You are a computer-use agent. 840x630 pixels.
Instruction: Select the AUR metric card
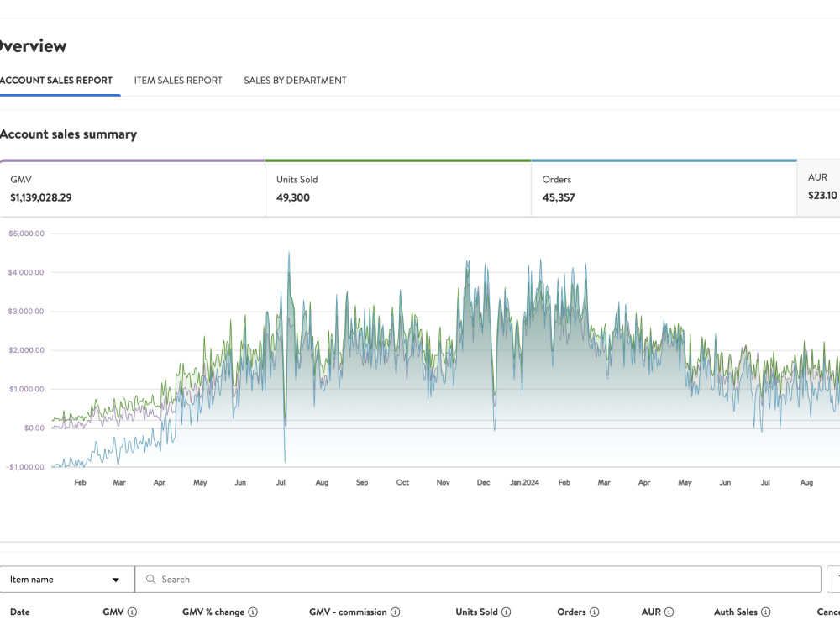pyautogui.click(x=818, y=188)
